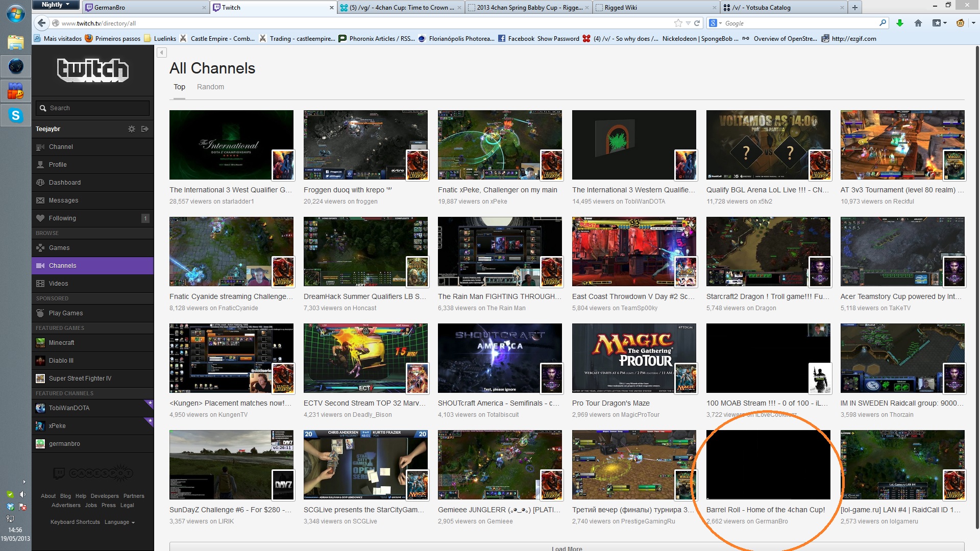Go to browser home page
Image resolution: width=980 pixels, height=551 pixels.
tap(918, 23)
